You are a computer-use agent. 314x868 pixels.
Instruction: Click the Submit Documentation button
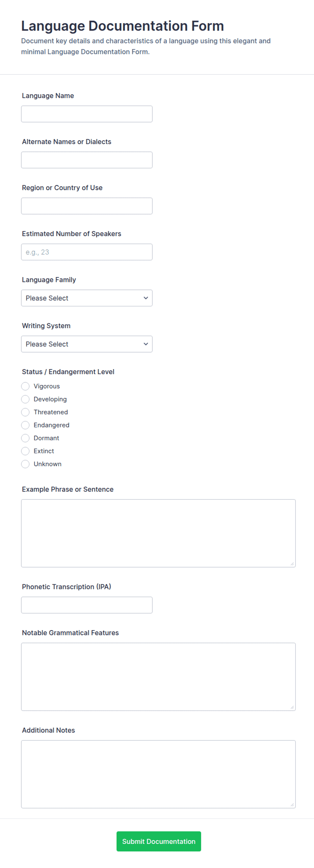click(159, 841)
